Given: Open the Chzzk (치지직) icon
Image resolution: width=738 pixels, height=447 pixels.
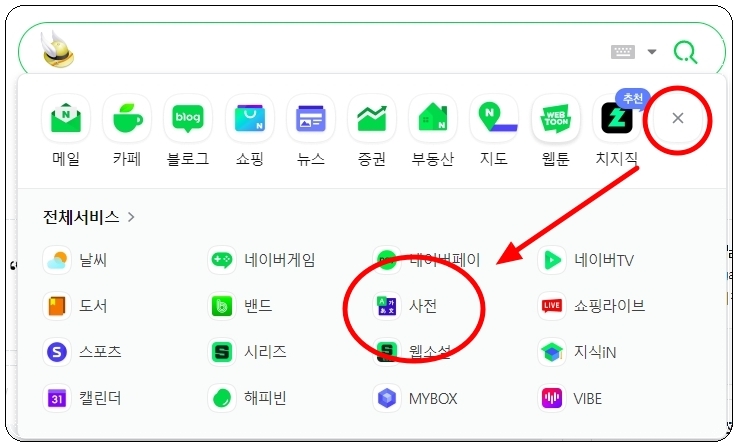Looking at the screenshot, I should [x=617, y=118].
